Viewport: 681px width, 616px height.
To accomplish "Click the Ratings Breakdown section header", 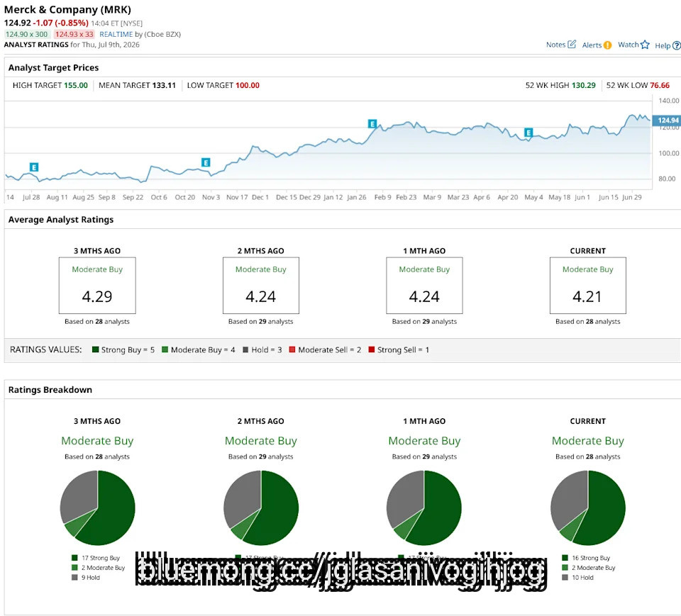I will click(50, 390).
